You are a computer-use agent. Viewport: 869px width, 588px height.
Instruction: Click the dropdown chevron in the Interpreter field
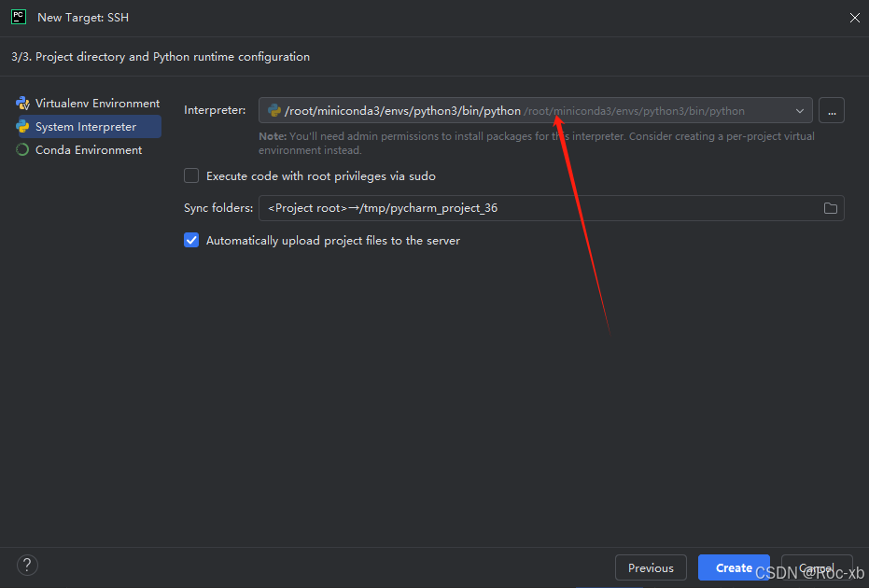799,110
